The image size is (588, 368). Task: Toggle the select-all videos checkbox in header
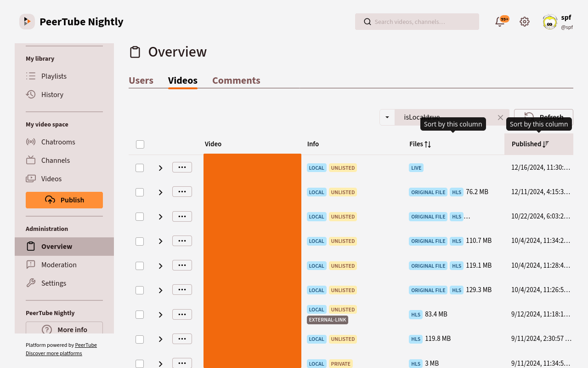click(140, 144)
